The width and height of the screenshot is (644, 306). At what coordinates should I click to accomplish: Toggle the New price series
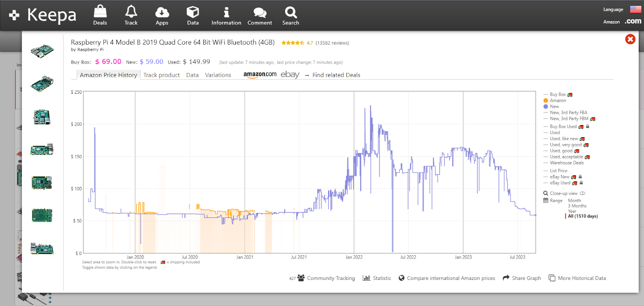[551, 107]
